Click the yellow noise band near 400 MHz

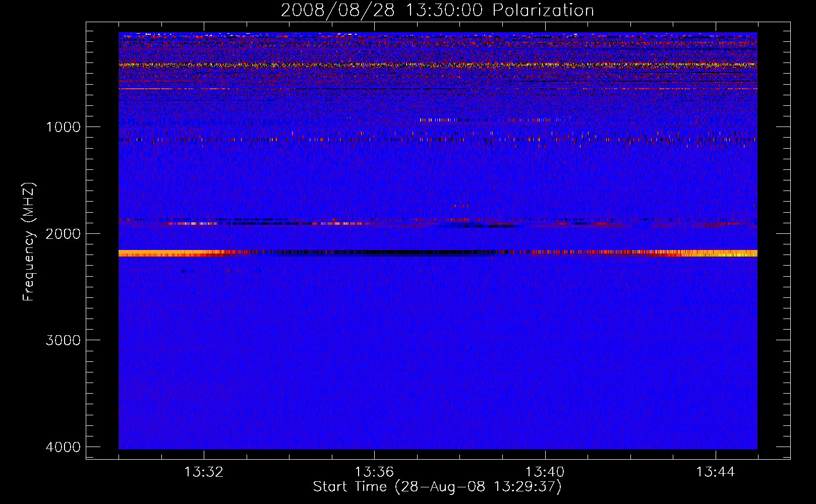pos(438,65)
